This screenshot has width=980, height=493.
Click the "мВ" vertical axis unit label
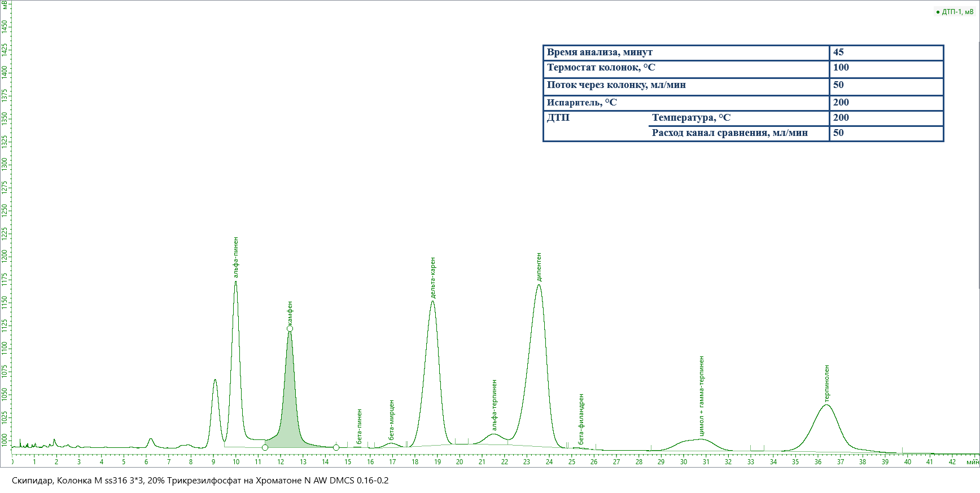[x=5, y=5]
